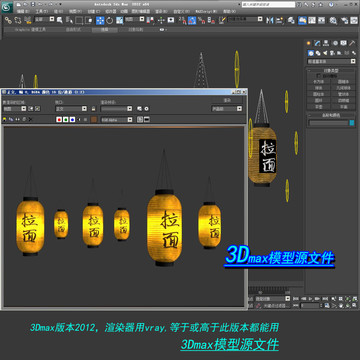Toggle Percent Snap on main toolbar
360x360 pixels.
pyautogui.click(x=201, y=20)
